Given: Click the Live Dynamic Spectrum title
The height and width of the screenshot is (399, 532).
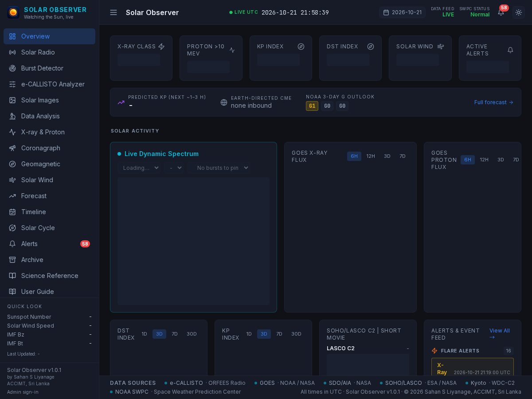Looking at the screenshot, I should pos(161,154).
